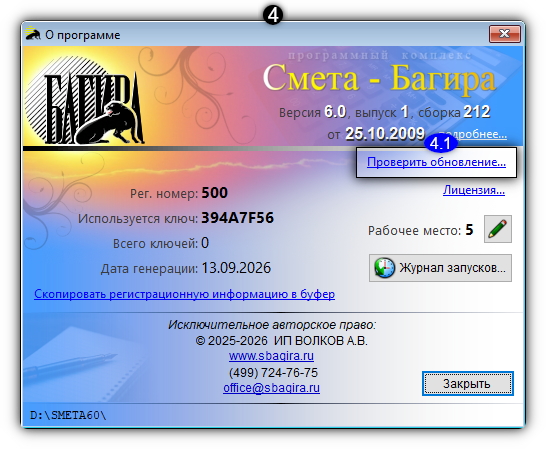Click the registration number 500

214,193
